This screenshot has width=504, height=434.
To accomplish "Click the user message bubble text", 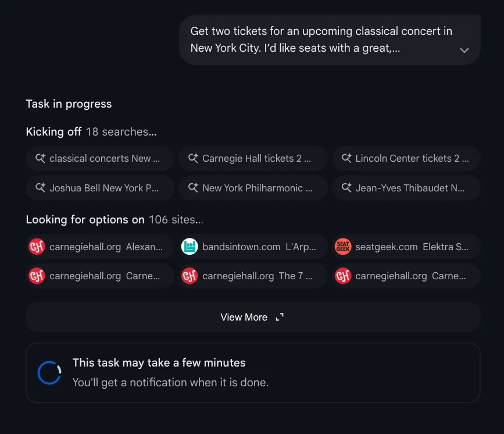I will pos(321,40).
